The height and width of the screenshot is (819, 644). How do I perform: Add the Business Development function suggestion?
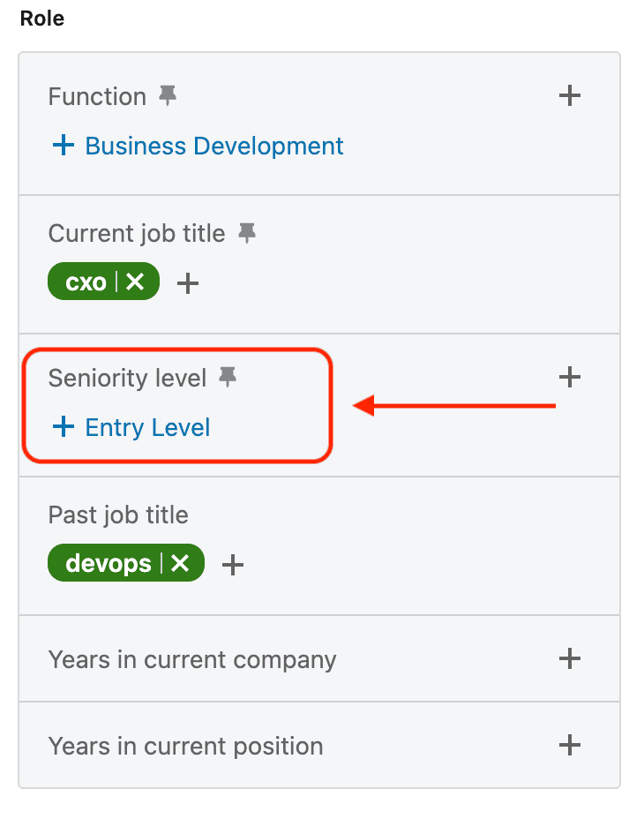(198, 146)
